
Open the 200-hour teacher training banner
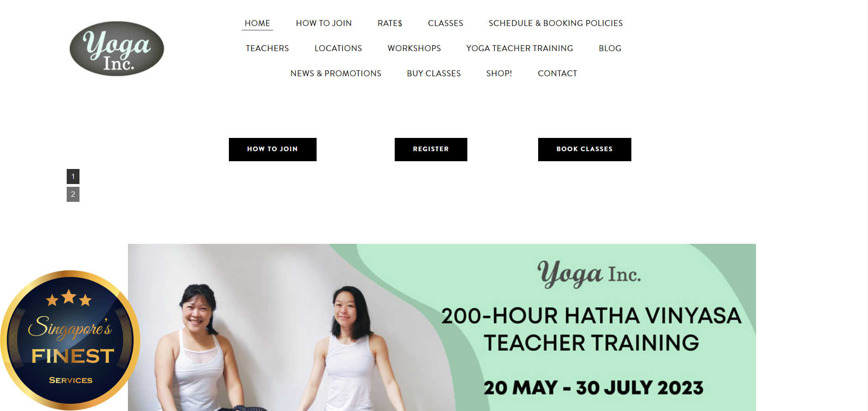click(442, 327)
